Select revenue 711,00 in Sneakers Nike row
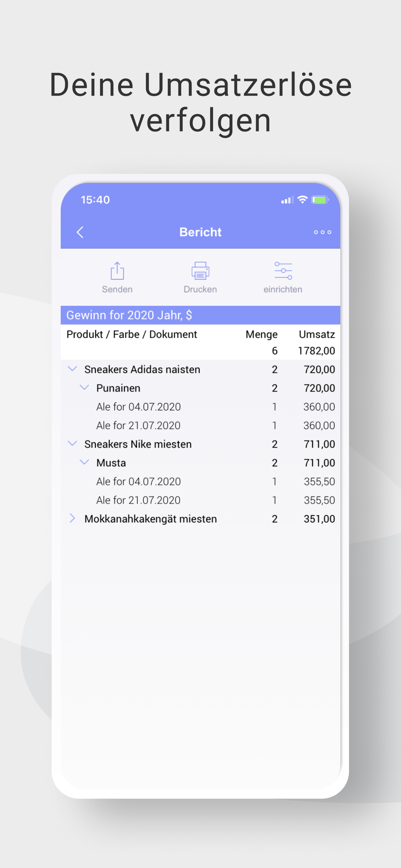 [319, 444]
